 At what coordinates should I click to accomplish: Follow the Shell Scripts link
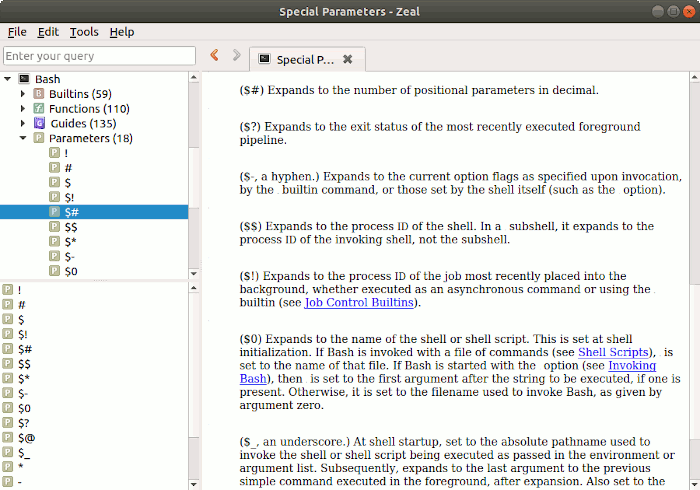(x=613, y=352)
